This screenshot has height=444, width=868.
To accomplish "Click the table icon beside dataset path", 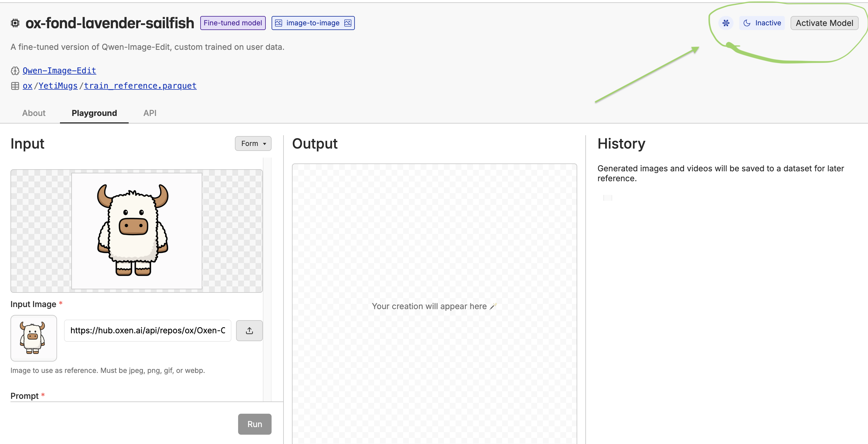I will (x=15, y=86).
